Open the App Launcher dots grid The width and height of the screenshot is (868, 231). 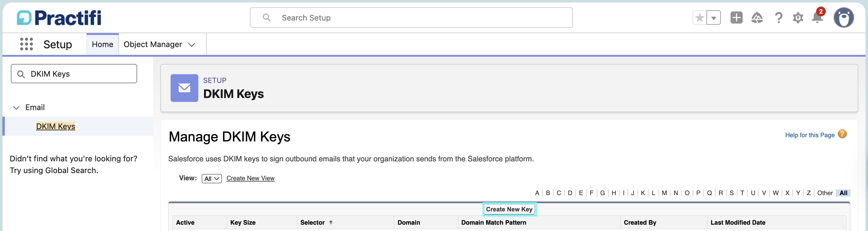pos(26,44)
